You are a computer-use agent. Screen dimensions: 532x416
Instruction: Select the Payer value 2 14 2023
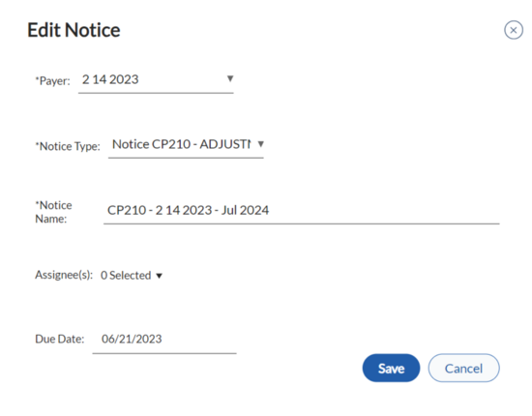point(110,79)
